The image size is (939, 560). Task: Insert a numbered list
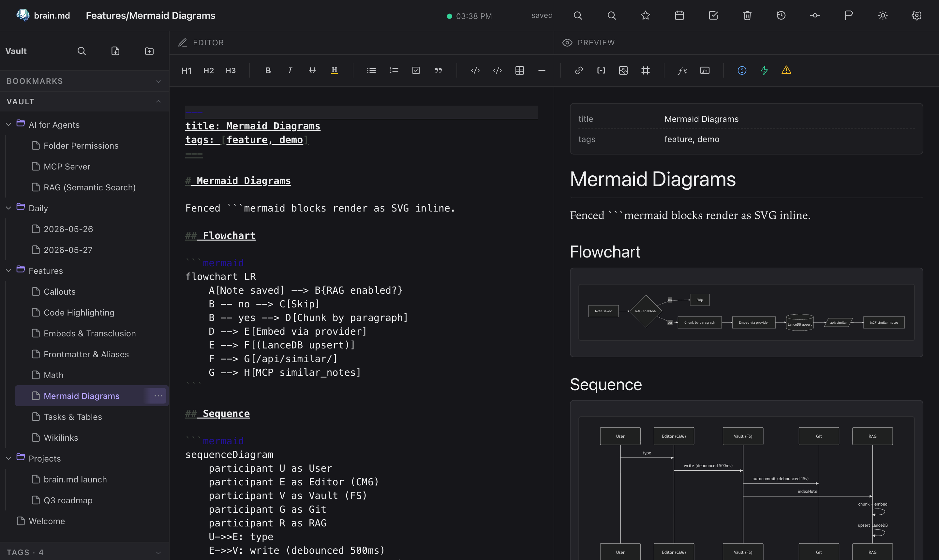(x=394, y=70)
